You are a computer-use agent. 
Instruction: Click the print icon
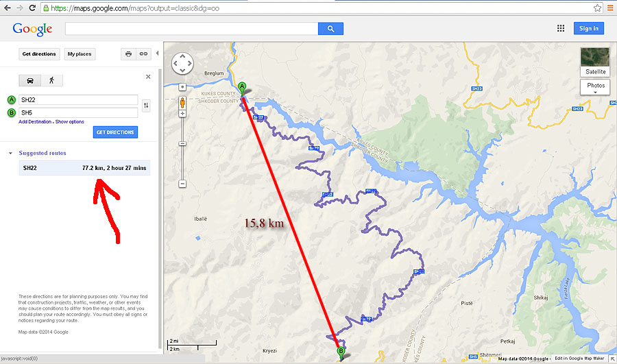128,54
